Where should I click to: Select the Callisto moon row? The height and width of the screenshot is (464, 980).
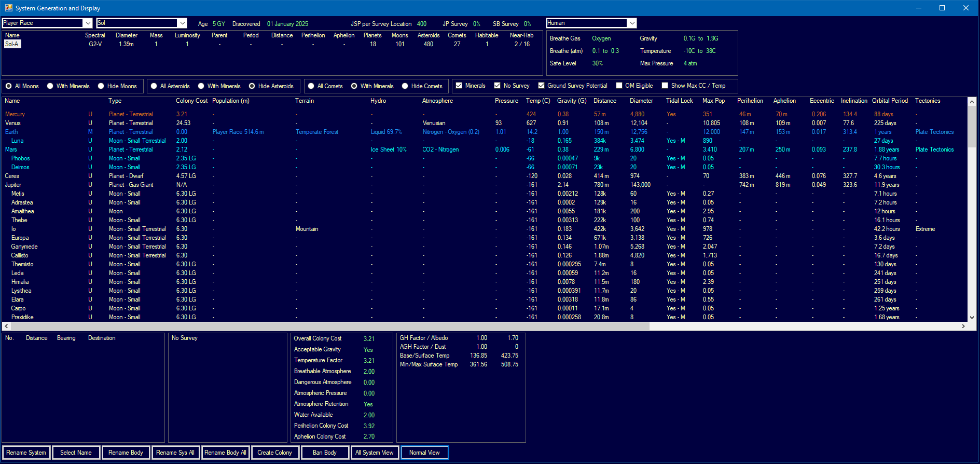coord(485,255)
